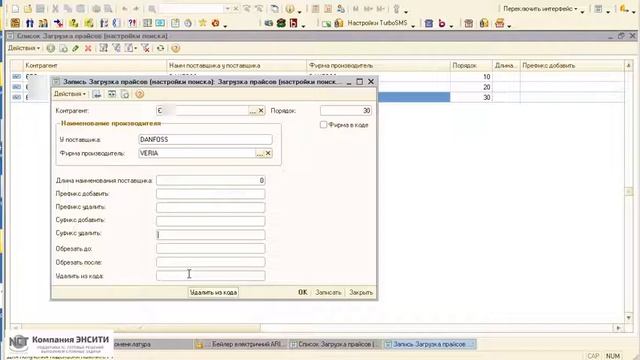Click the orange shop icon after Настройки TurboSMS

click(x=500, y=23)
